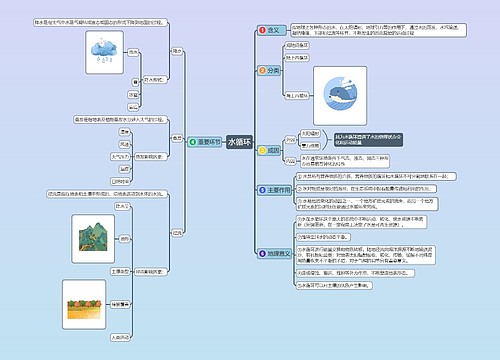Select the 成因 branch topic
500x360 pixels.
[269, 150]
